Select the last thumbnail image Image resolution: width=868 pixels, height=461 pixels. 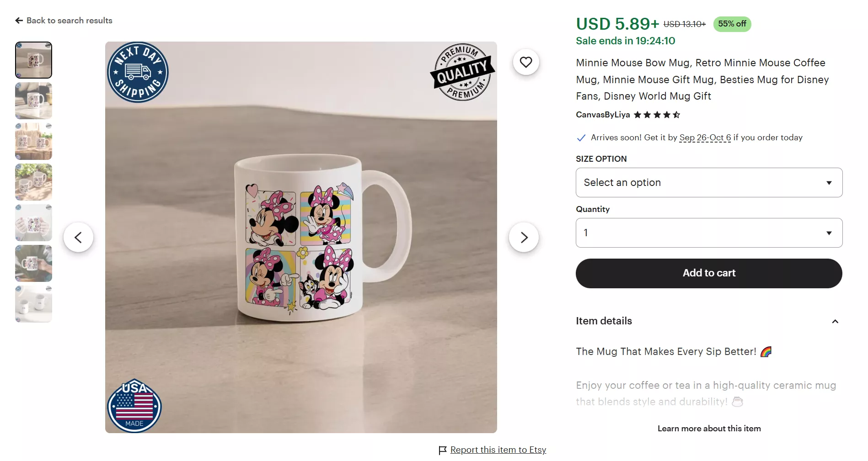click(33, 304)
